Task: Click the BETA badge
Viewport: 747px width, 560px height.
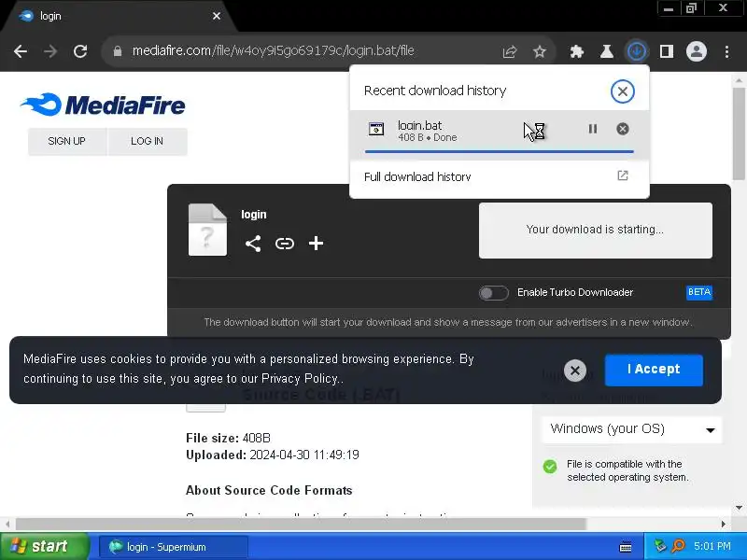Action: pyautogui.click(x=698, y=292)
